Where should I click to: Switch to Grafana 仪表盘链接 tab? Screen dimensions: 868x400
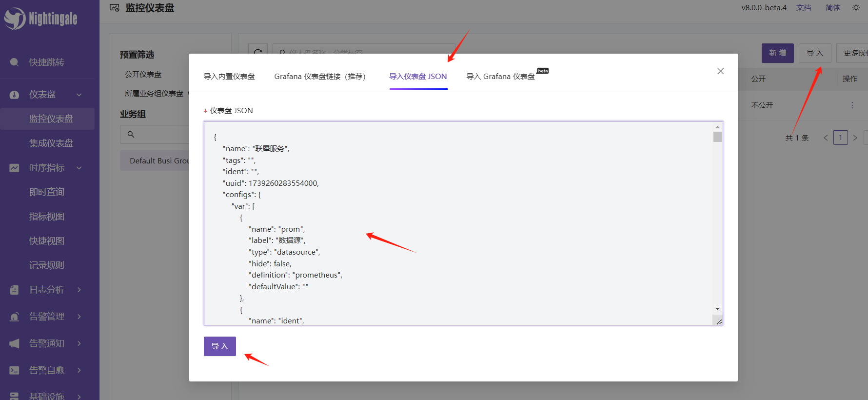(319, 77)
